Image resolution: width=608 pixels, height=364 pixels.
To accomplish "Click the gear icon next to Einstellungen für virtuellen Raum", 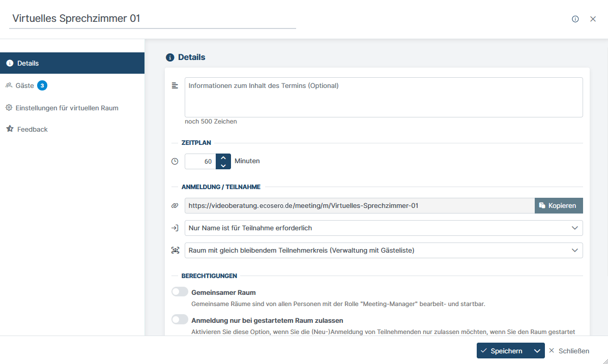I will [8, 108].
